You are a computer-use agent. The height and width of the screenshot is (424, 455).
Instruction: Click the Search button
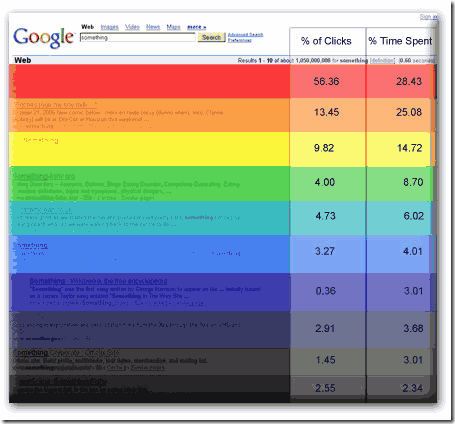[212, 37]
